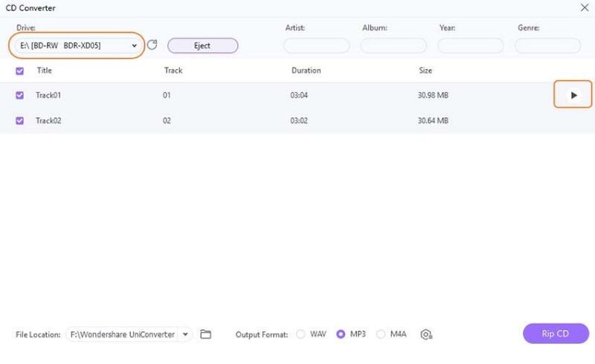Open the output folder browse icon
595x364 pixels.
(206, 334)
